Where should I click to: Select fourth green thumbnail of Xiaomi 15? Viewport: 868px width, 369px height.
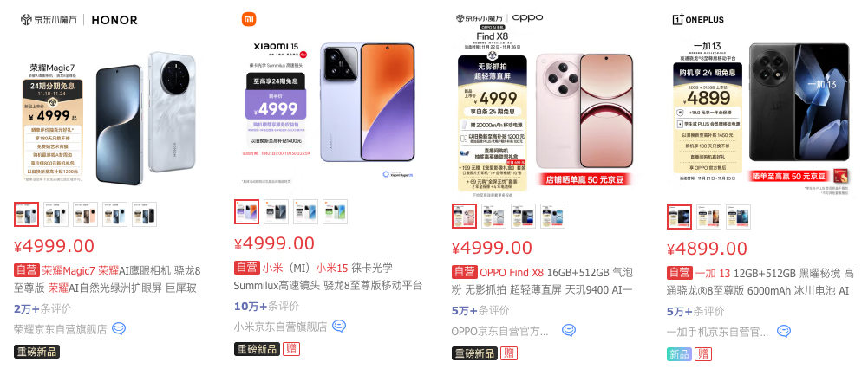(335, 212)
